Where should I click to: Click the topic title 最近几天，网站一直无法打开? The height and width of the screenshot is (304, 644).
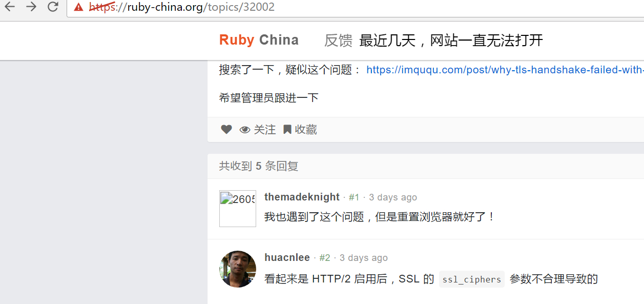click(451, 40)
